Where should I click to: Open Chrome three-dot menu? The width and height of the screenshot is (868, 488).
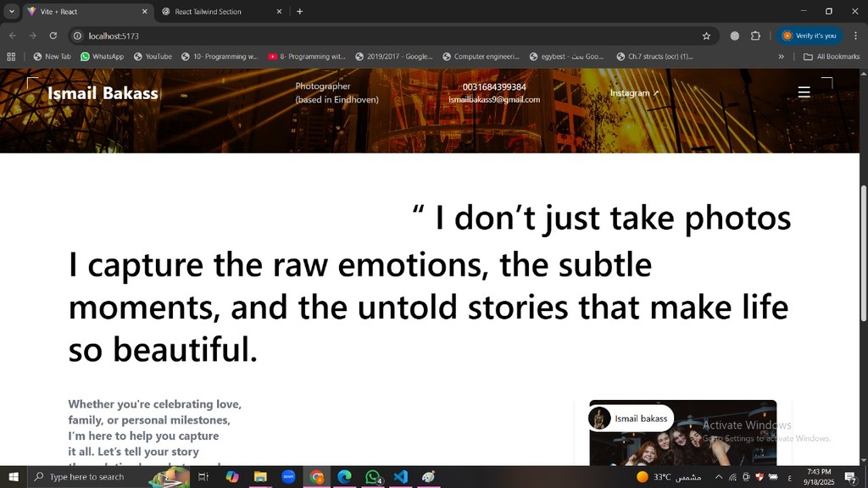(855, 36)
